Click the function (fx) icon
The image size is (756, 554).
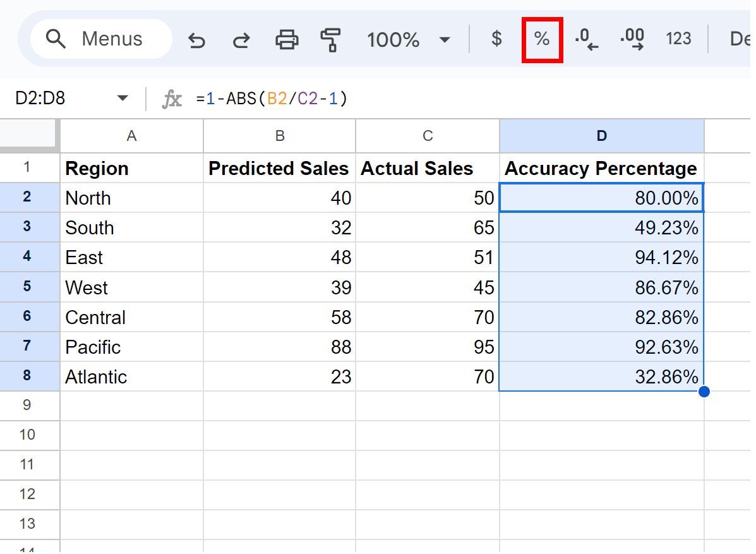click(x=171, y=98)
